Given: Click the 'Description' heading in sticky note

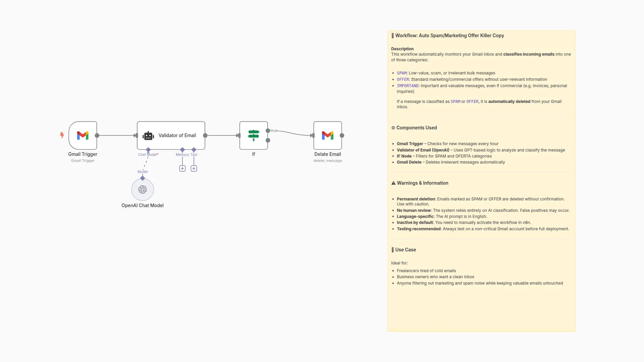Looking at the screenshot, I should (x=402, y=49).
